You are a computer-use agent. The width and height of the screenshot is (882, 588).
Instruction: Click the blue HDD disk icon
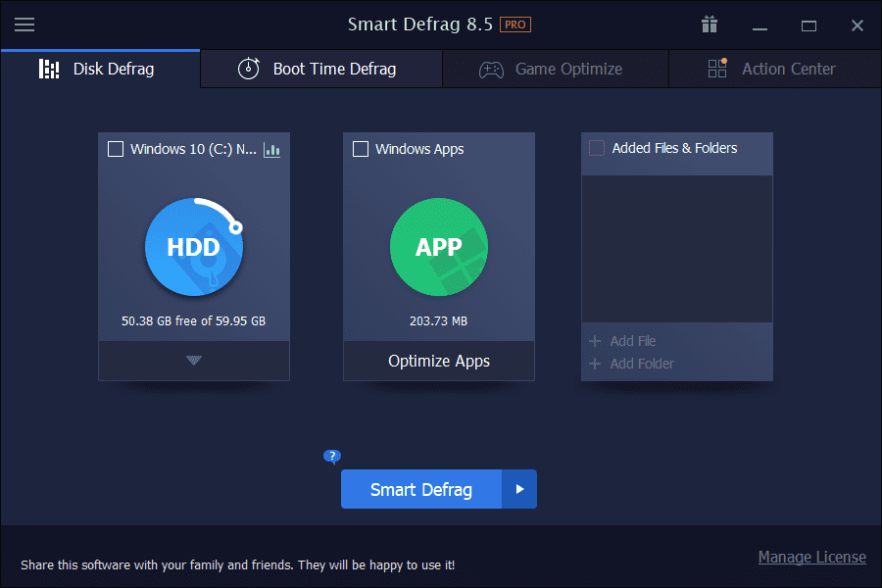coord(194,246)
